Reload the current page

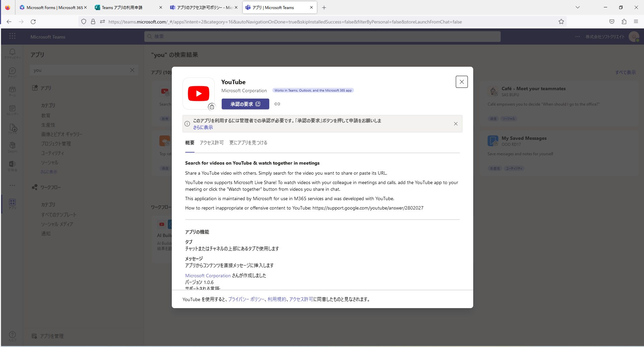(33, 22)
